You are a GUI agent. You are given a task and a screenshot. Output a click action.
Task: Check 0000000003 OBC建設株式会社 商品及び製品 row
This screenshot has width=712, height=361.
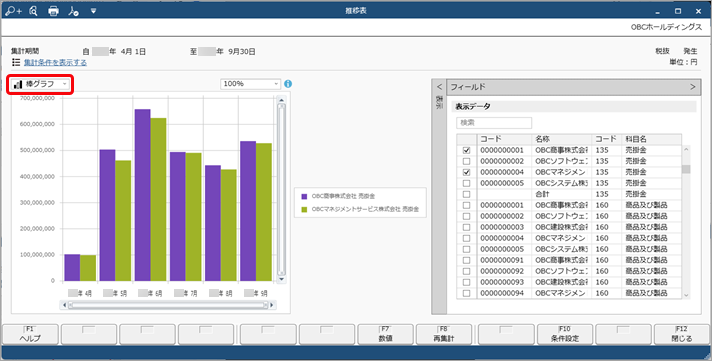466,227
